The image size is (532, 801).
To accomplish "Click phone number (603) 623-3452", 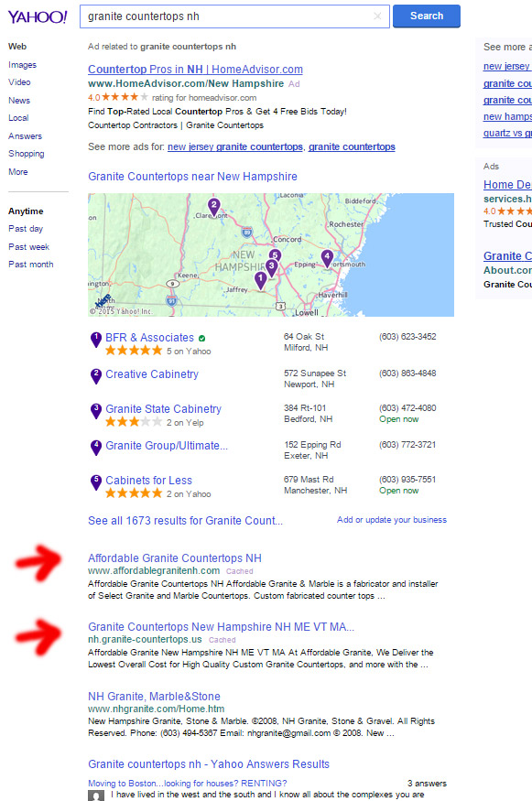I will 407,337.
